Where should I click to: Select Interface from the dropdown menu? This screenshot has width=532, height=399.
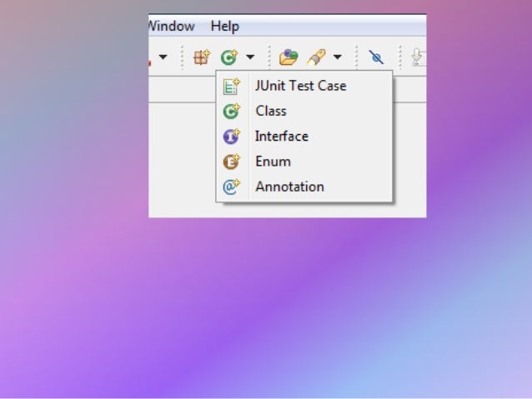[304, 137]
